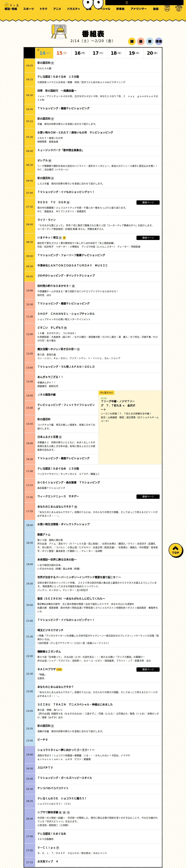The height and width of the screenshot is (868, 186).
Task: Click the 機動戦士Zガンダム title
Action: pos(49,652)
